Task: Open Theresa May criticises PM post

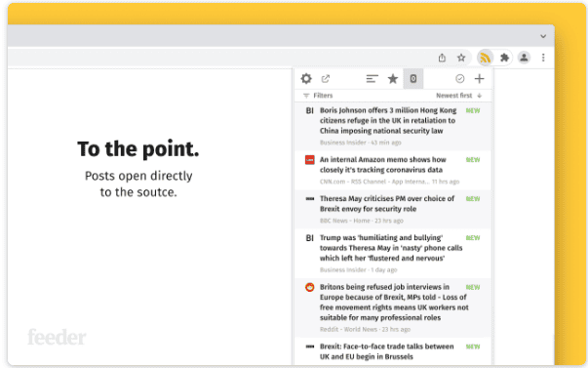Action: (393, 209)
